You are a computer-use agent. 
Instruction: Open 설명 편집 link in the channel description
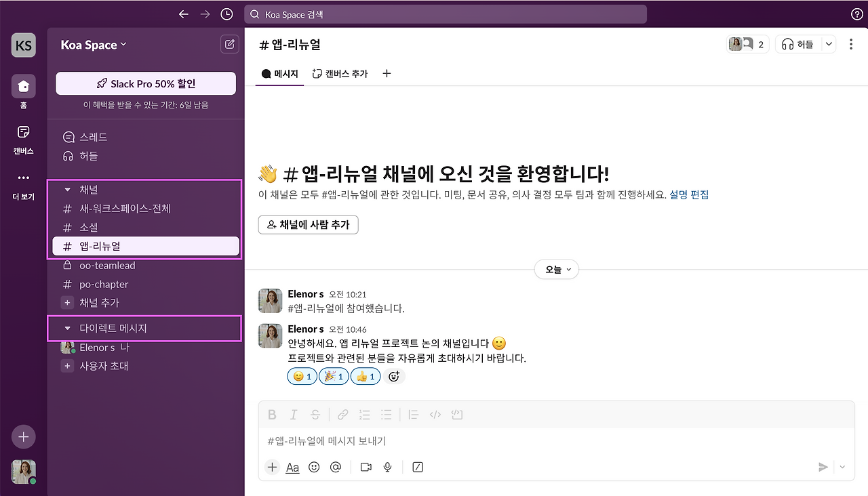pyautogui.click(x=689, y=194)
